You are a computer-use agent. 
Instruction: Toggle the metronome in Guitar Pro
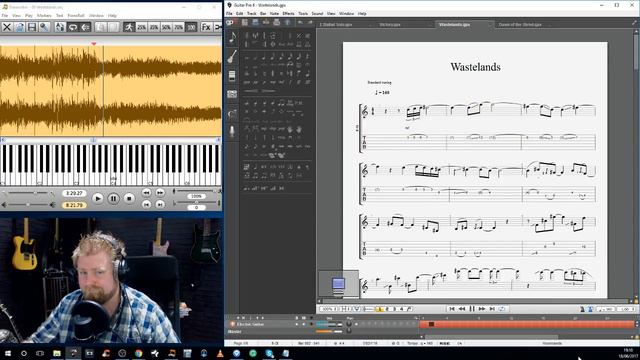tap(582, 309)
